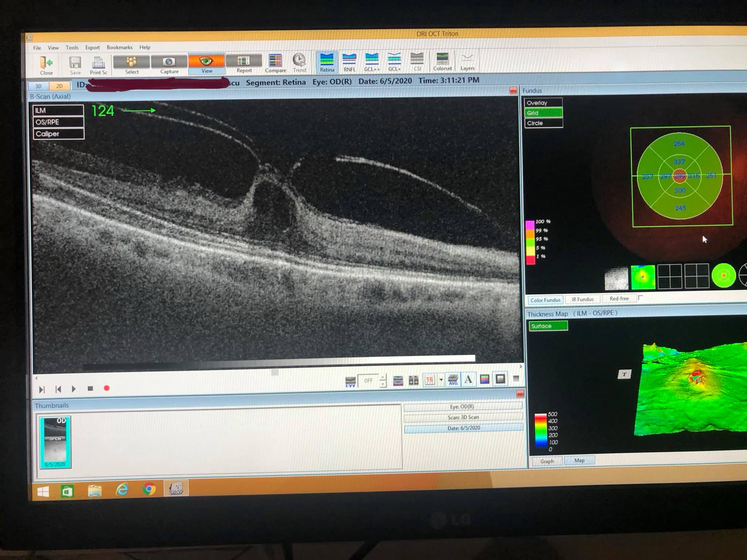The width and height of the screenshot is (747, 560).
Task: Toggle the OS/RPE boundary overlay
Action: pos(58,122)
